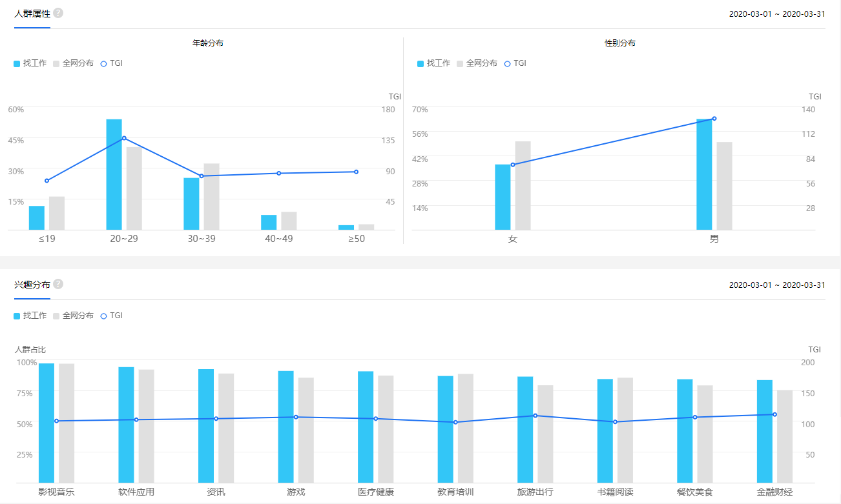
Task: Click the gray 医疗健康 network distribution bar
Action: click(386, 429)
